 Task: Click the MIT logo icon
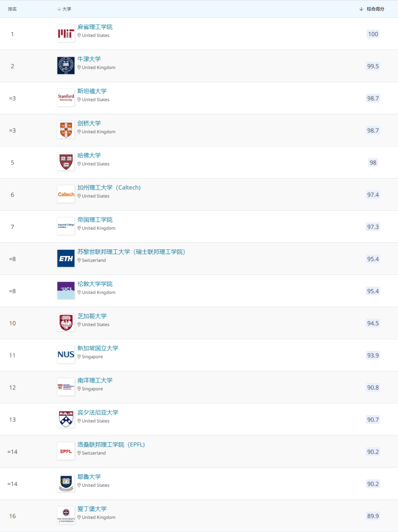coord(66,34)
